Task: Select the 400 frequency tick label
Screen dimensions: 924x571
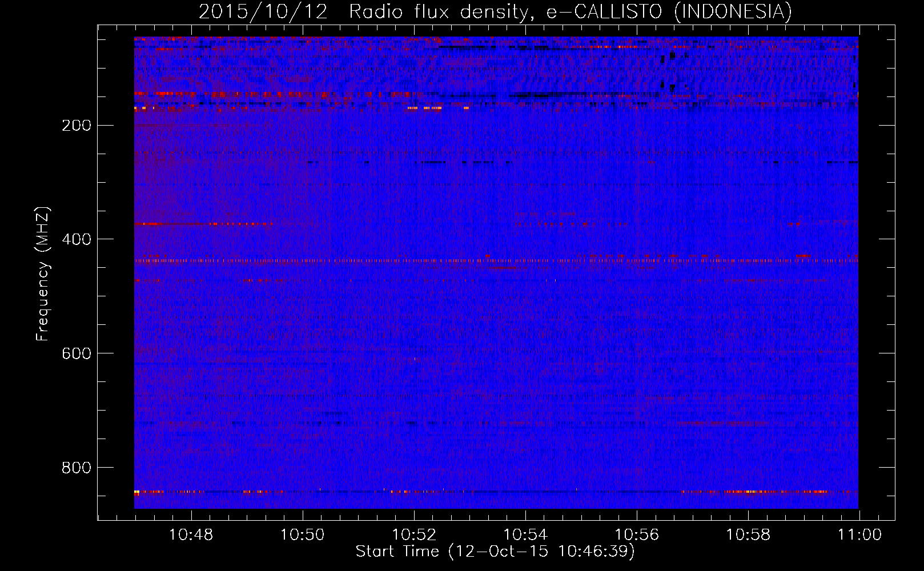Action: [77, 239]
